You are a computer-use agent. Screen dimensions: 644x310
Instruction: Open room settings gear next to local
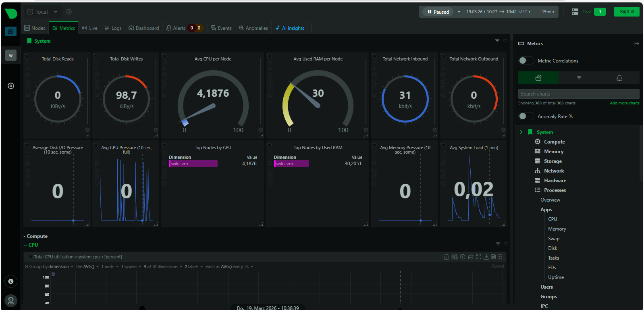click(x=69, y=12)
